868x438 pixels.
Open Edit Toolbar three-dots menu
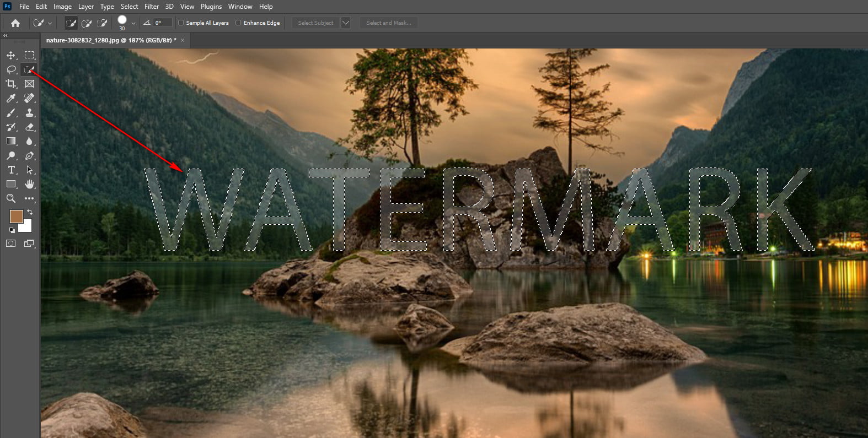coord(29,198)
